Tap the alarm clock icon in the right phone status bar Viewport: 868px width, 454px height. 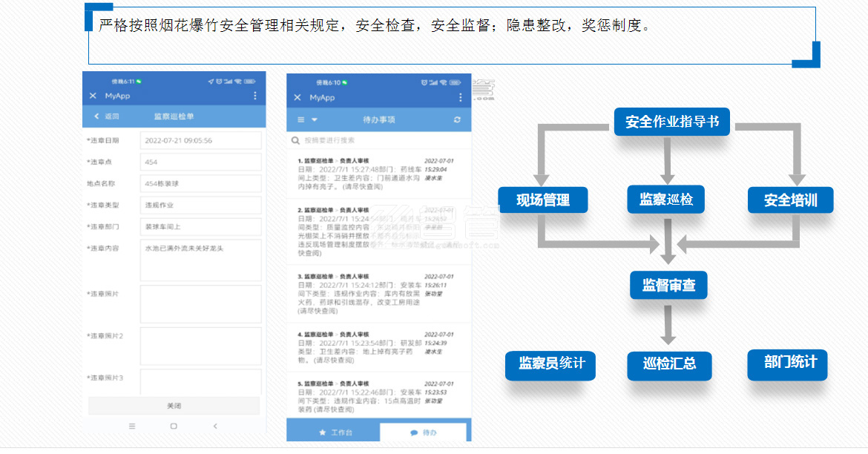[424, 82]
